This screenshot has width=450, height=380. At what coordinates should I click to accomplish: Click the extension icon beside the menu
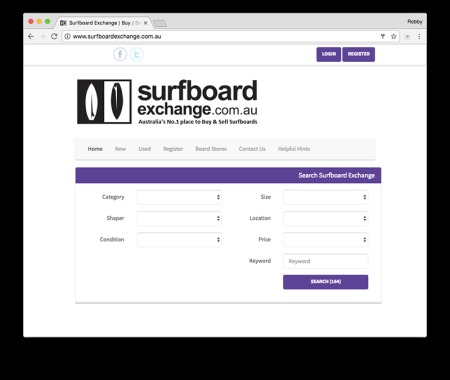click(x=407, y=36)
